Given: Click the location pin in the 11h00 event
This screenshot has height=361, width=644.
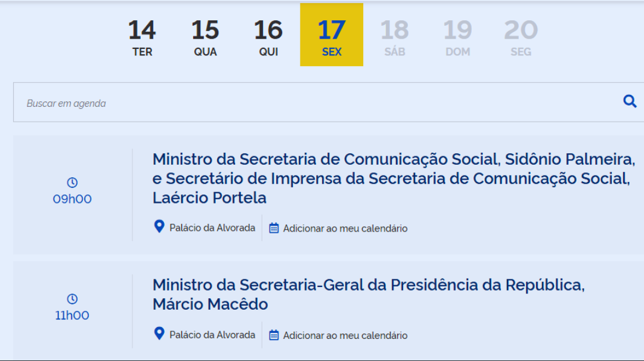Looking at the screenshot, I should point(159,334).
